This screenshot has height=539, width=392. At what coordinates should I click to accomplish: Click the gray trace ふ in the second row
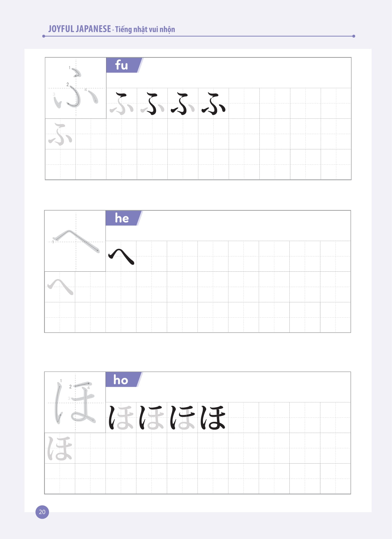click(x=60, y=134)
